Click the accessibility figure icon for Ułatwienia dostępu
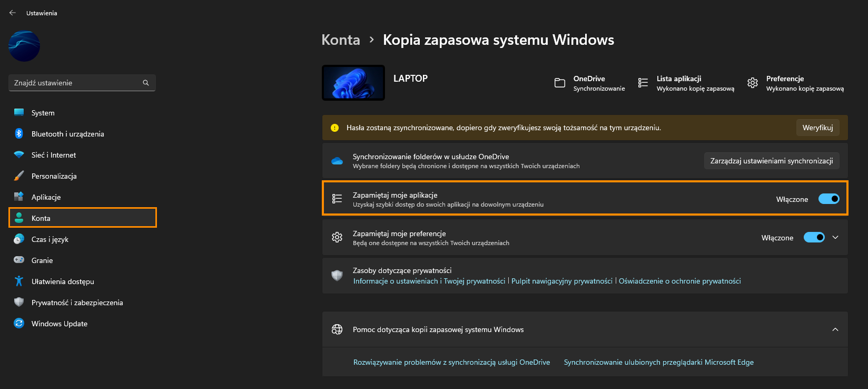The height and width of the screenshot is (389, 868). (19, 281)
